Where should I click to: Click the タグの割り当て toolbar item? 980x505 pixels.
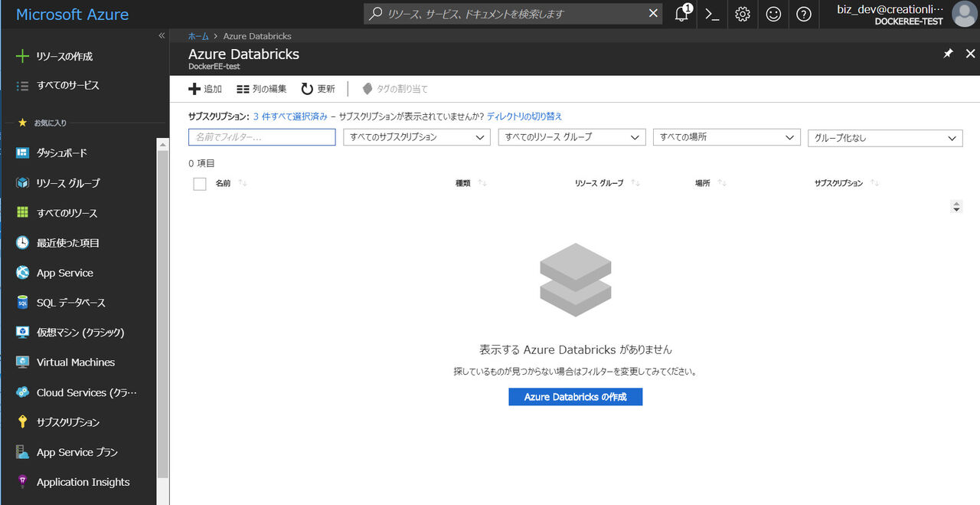coord(394,89)
